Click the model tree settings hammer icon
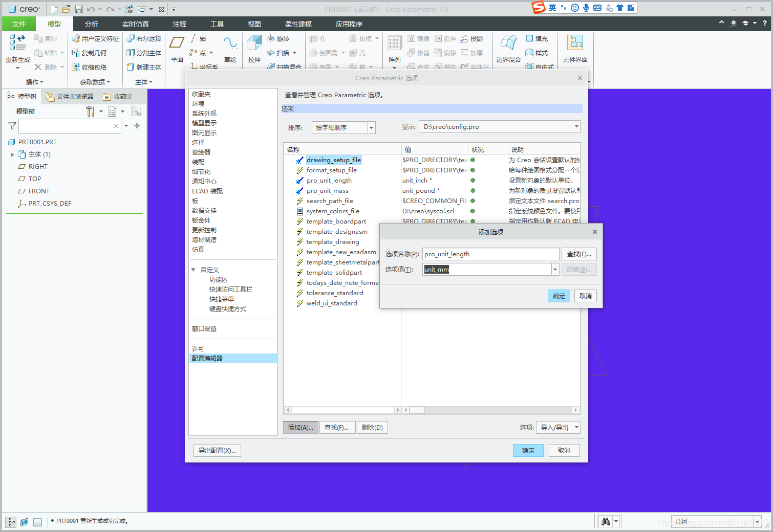The height and width of the screenshot is (532, 773). coord(90,111)
